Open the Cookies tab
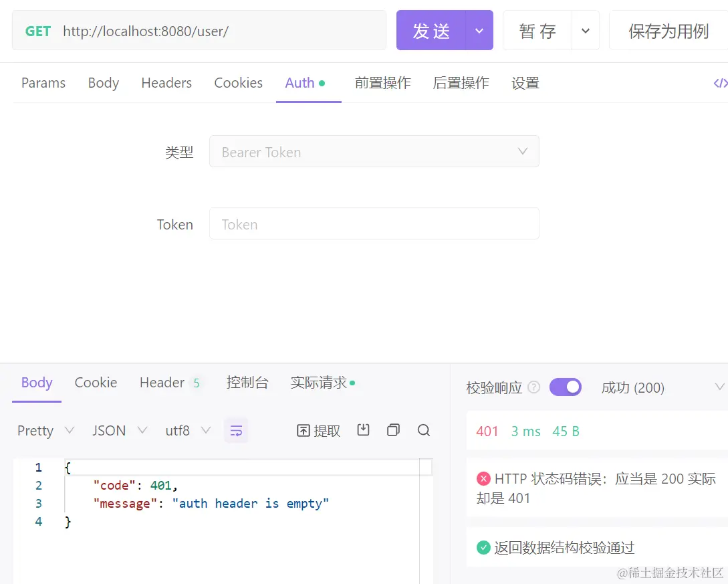Image resolution: width=728 pixels, height=584 pixels. [x=238, y=83]
